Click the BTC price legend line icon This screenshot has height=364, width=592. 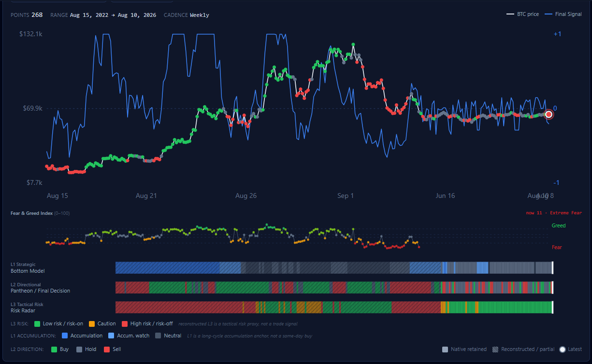coord(510,14)
